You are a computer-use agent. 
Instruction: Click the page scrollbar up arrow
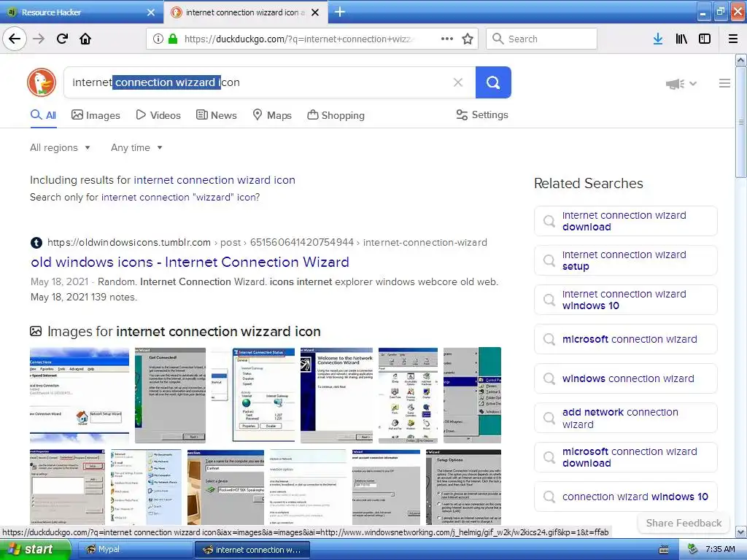[x=741, y=60]
